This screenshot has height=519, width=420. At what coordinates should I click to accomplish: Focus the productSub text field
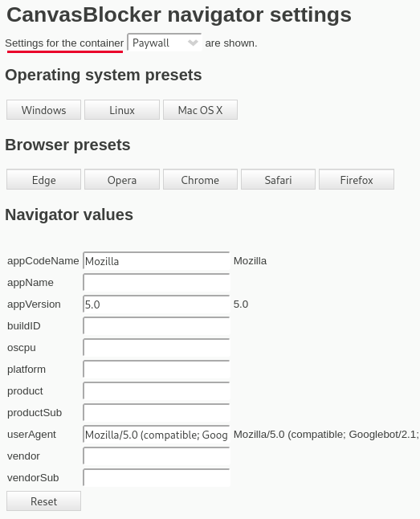click(157, 413)
